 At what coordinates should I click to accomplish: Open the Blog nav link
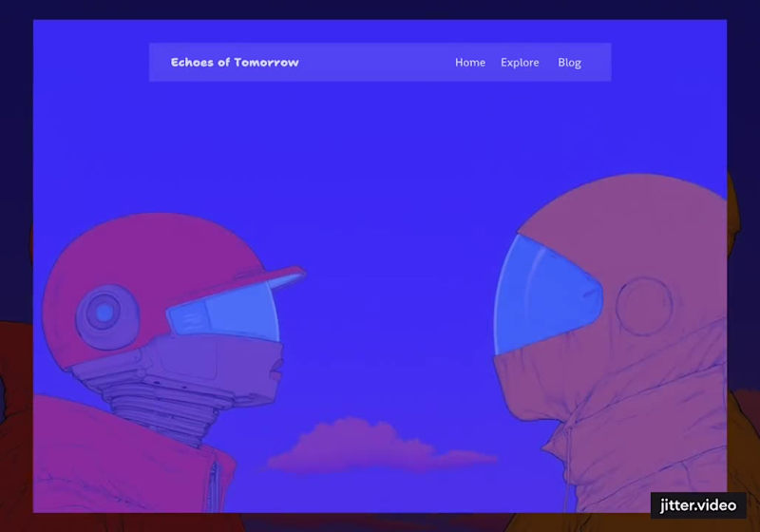[x=569, y=63]
